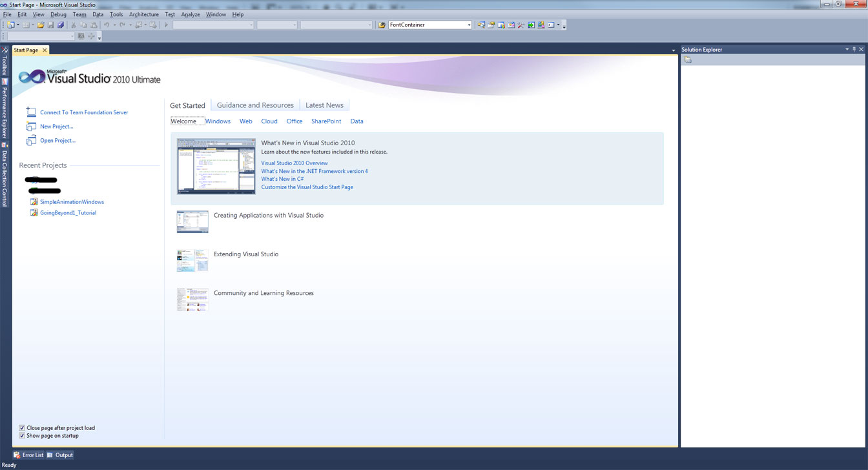The image size is (868, 470).
Task: Toggle Close page after project load checkbox
Action: click(x=22, y=428)
